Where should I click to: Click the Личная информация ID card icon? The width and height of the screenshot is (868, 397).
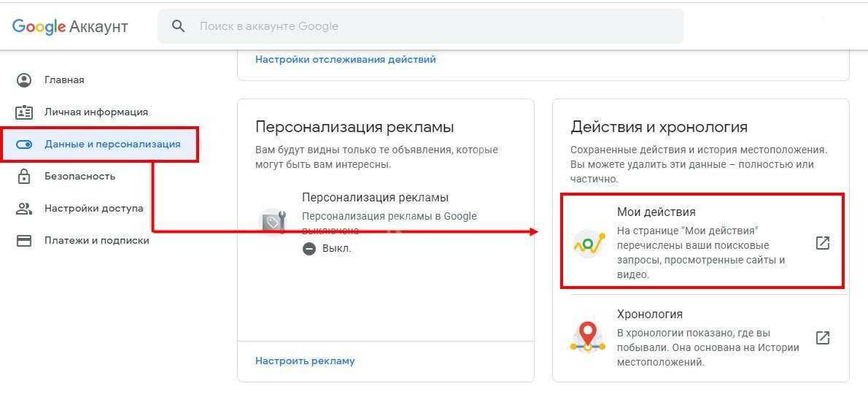tap(24, 112)
